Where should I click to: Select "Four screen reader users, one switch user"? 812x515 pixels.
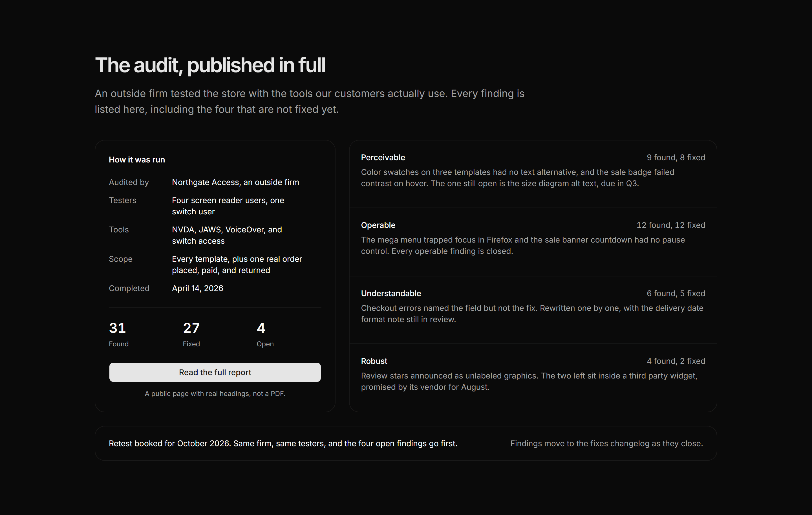(228, 206)
